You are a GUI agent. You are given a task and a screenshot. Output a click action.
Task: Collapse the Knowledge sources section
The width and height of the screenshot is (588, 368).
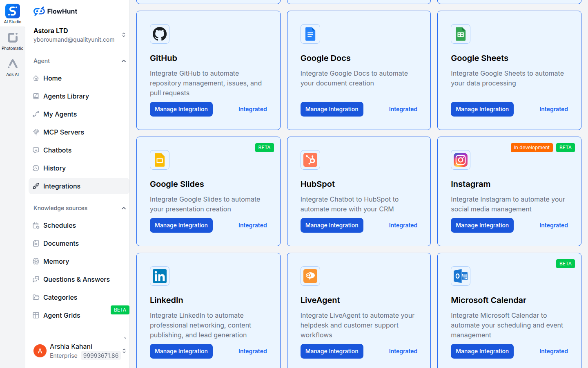tap(124, 208)
